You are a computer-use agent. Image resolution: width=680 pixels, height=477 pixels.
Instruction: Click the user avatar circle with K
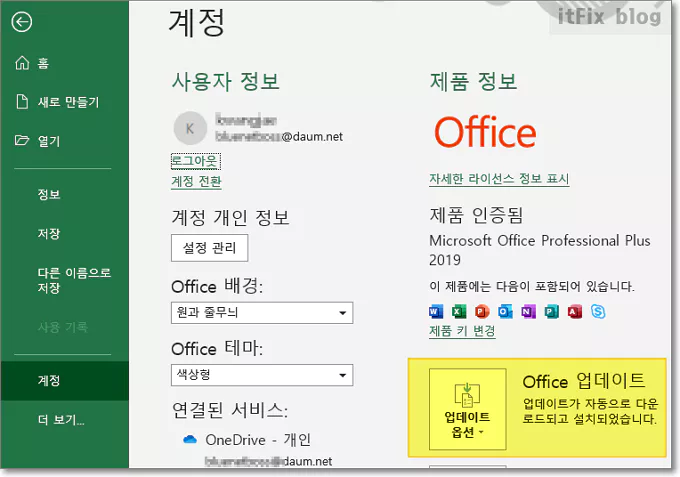[190, 128]
